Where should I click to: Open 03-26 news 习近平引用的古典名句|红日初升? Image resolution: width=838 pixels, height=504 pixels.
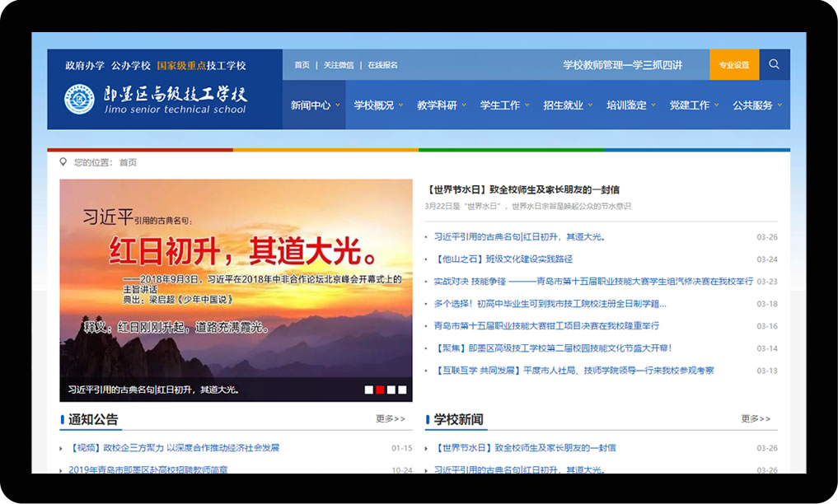[x=519, y=236]
